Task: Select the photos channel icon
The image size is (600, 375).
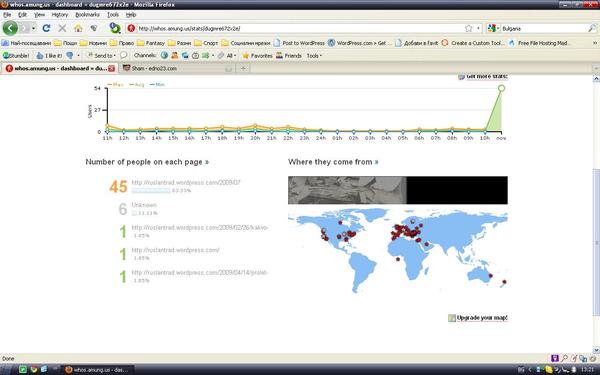Action: (185, 55)
